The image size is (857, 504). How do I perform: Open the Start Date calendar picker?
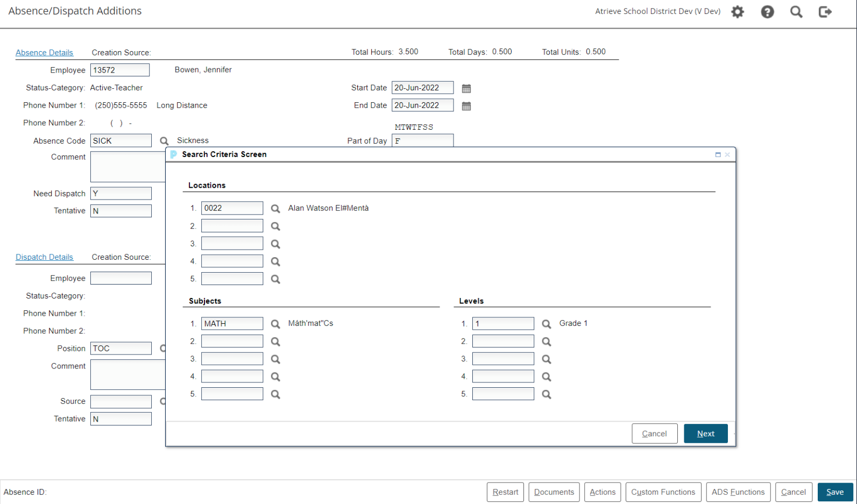466,88
